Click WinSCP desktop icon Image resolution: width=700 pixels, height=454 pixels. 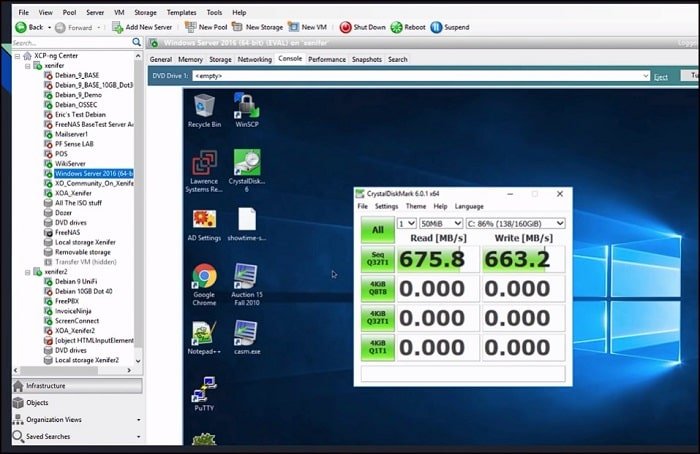[246, 111]
